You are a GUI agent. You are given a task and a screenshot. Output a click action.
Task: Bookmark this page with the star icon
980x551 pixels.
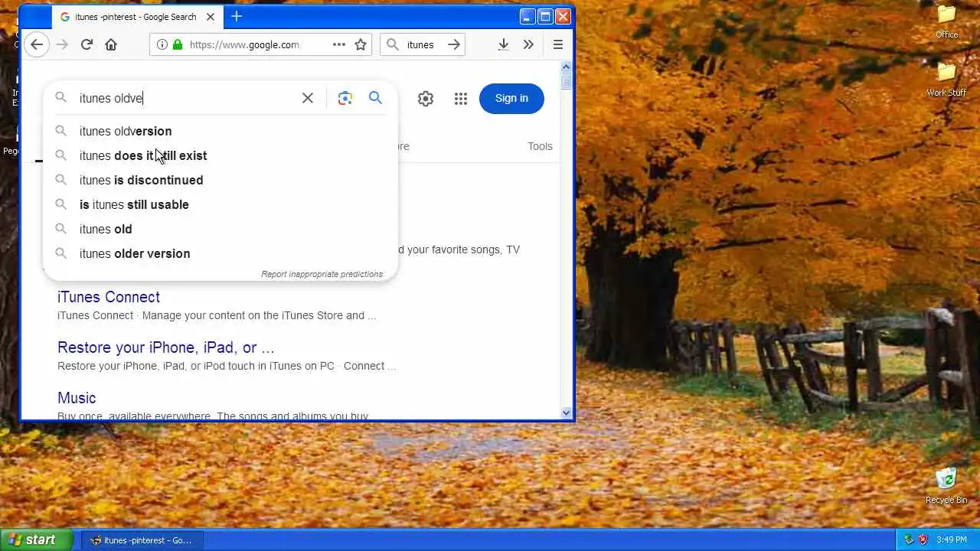click(361, 44)
